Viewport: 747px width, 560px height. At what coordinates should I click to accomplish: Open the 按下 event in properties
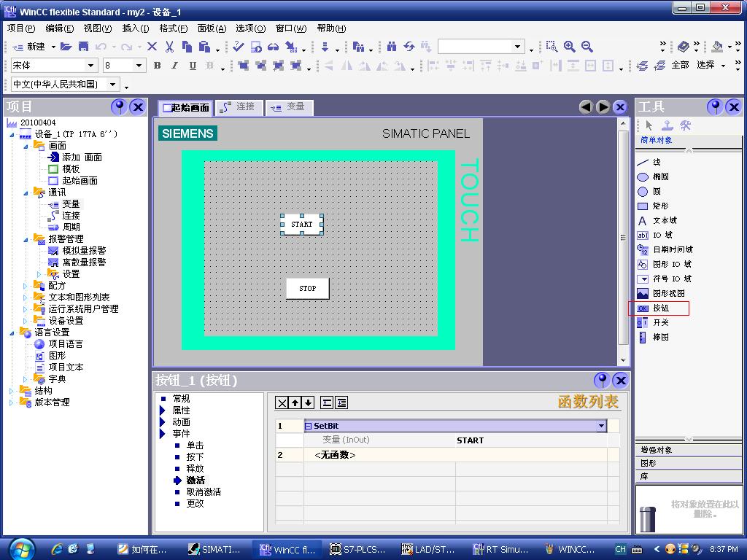pos(195,457)
